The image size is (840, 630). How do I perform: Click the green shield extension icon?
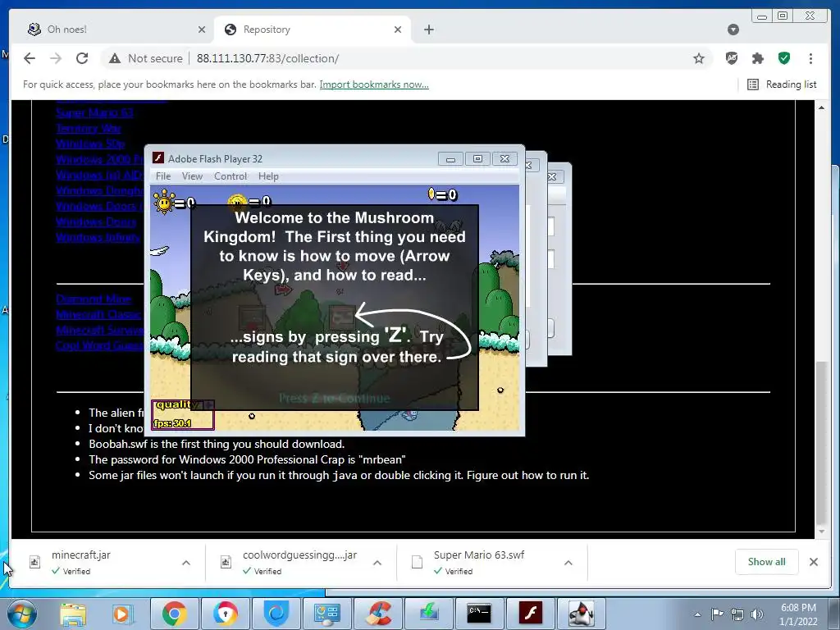click(x=783, y=58)
